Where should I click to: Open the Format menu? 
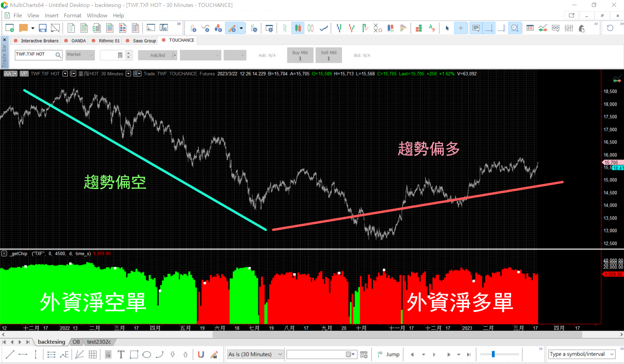pos(73,15)
